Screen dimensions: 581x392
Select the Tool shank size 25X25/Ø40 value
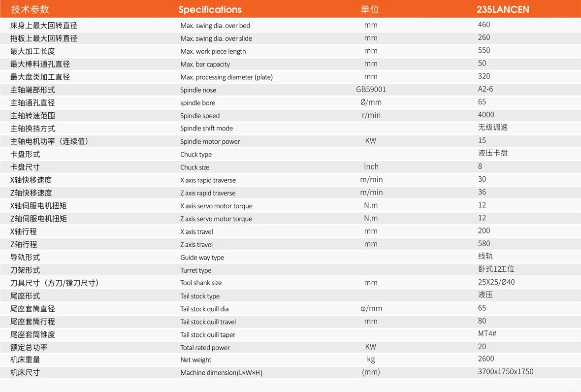496,282
